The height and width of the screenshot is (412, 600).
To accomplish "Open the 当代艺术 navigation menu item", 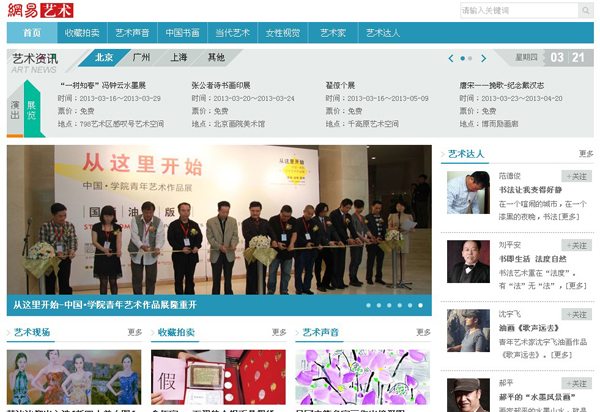I will [233, 33].
